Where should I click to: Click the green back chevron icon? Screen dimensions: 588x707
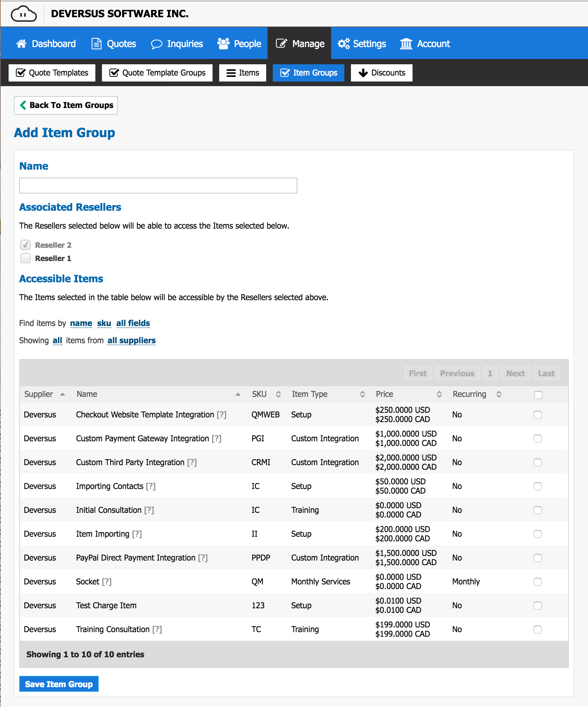(x=23, y=105)
